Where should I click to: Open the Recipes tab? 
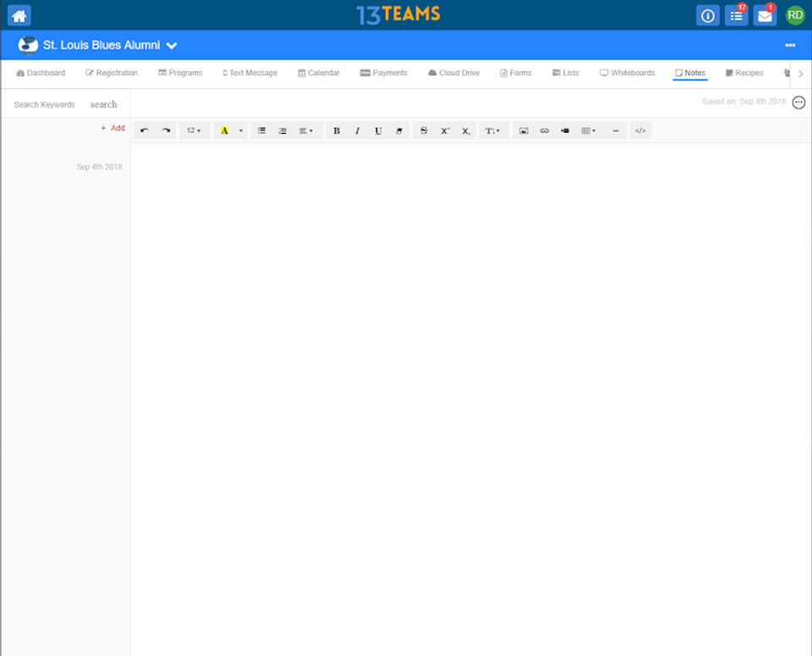tap(744, 73)
